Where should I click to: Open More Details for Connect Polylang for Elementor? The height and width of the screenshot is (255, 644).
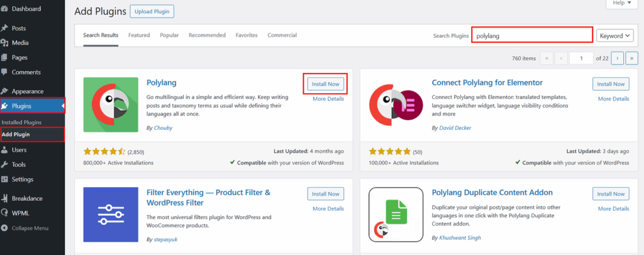pos(613,99)
